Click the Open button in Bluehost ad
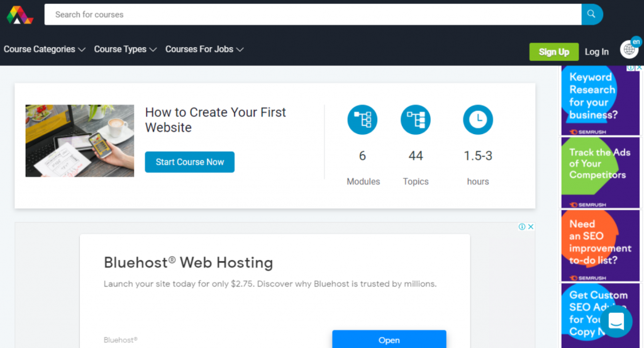Image resolution: width=644 pixels, height=348 pixels. tap(389, 340)
